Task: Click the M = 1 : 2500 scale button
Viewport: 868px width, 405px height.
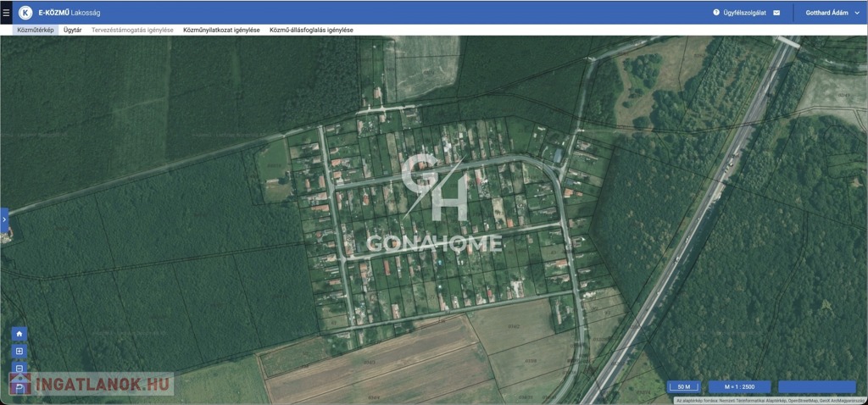Action: pos(739,387)
